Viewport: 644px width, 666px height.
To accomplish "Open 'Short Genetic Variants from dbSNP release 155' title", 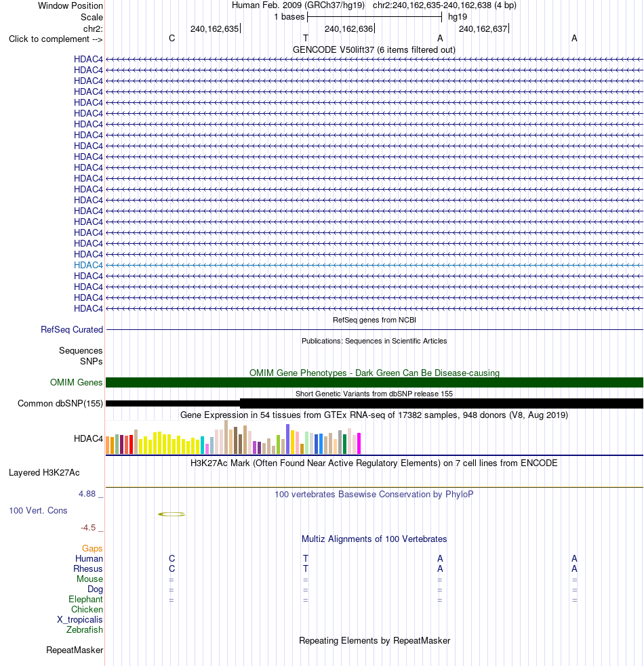I will coord(374,394).
